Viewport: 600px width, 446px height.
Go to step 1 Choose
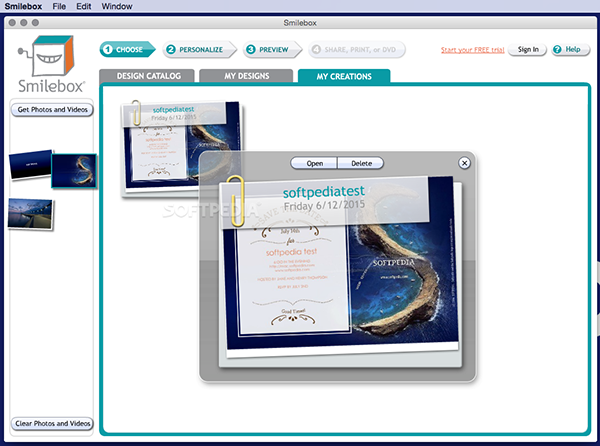point(127,49)
